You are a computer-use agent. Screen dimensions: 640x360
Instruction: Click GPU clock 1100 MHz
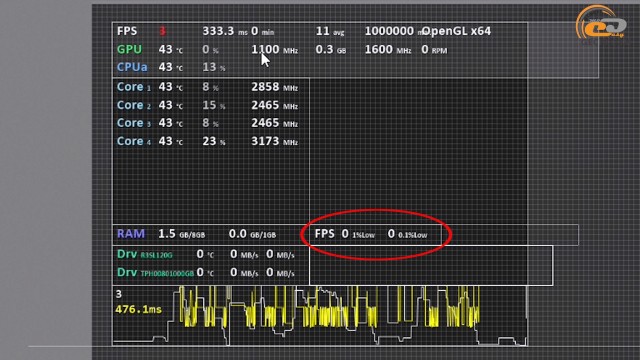pyautogui.click(x=274, y=50)
